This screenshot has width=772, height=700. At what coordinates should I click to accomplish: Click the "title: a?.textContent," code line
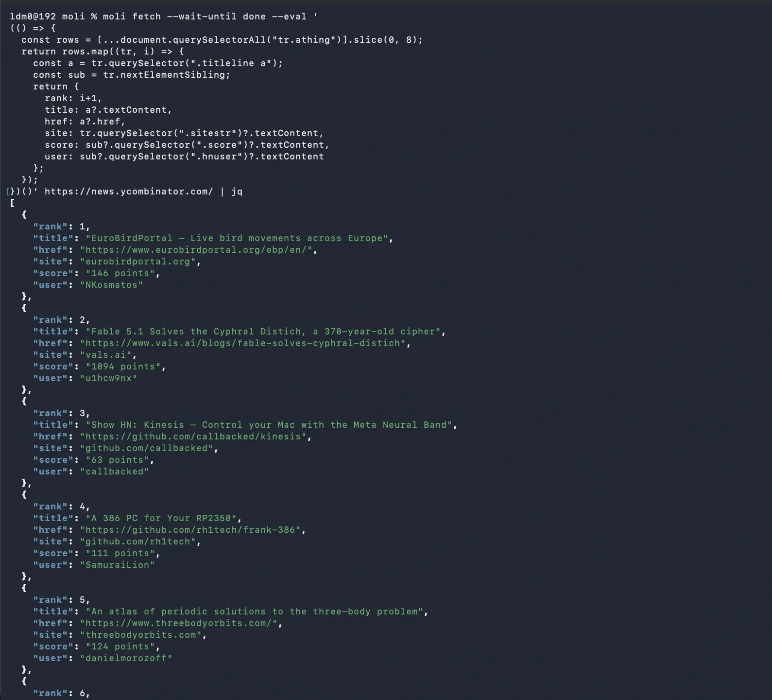click(108, 110)
